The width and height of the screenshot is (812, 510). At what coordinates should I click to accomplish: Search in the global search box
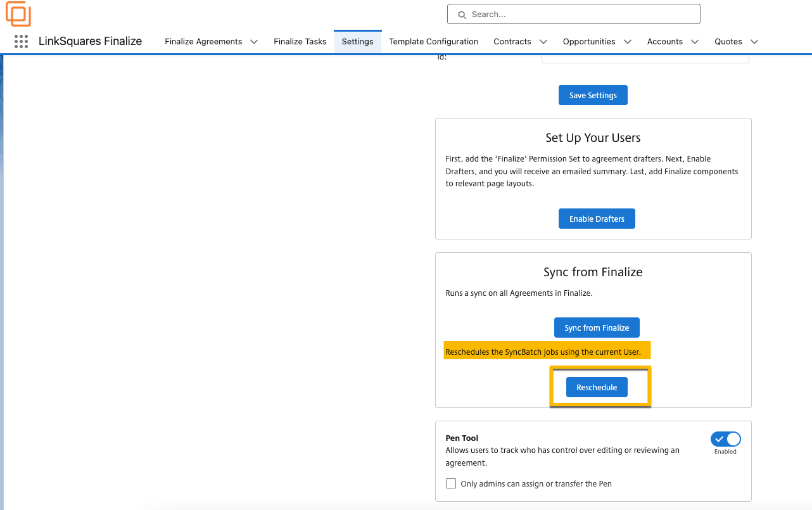[x=573, y=14]
